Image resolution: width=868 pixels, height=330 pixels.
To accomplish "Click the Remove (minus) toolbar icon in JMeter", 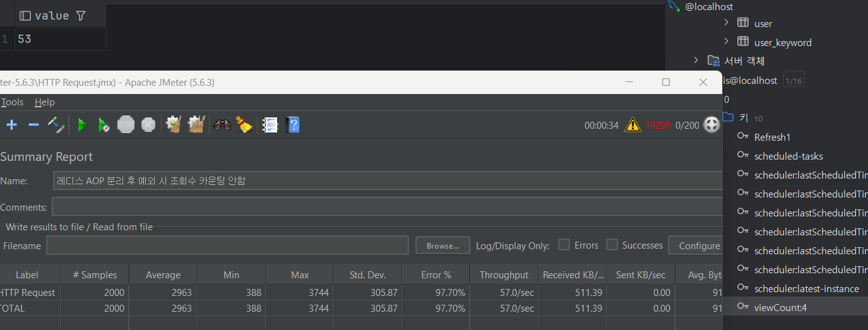I will [x=34, y=125].
